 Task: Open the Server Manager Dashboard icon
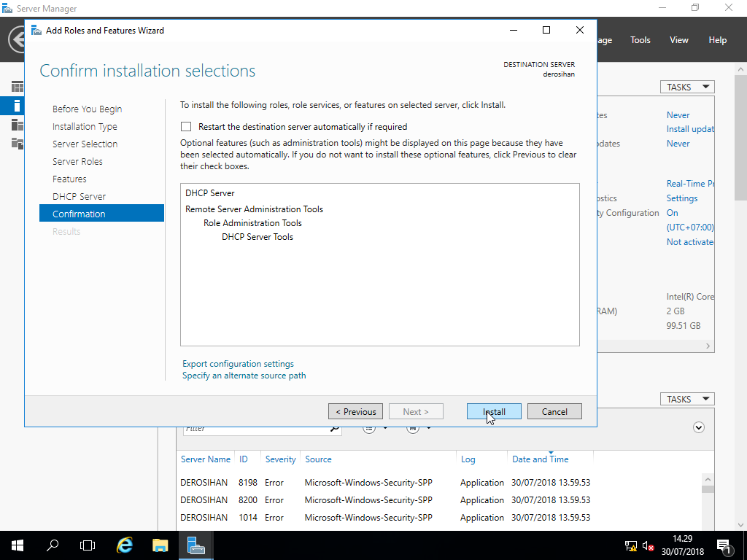(18, 86)
